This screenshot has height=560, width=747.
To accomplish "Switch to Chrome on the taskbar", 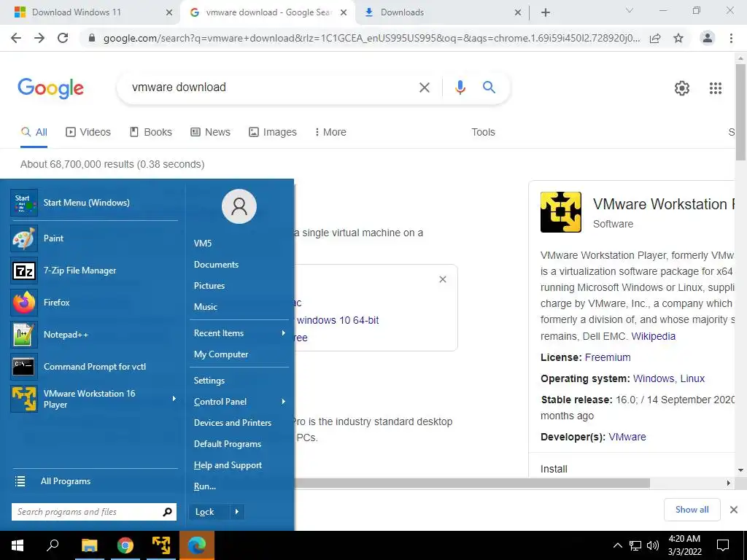I will tap(125, 545).
